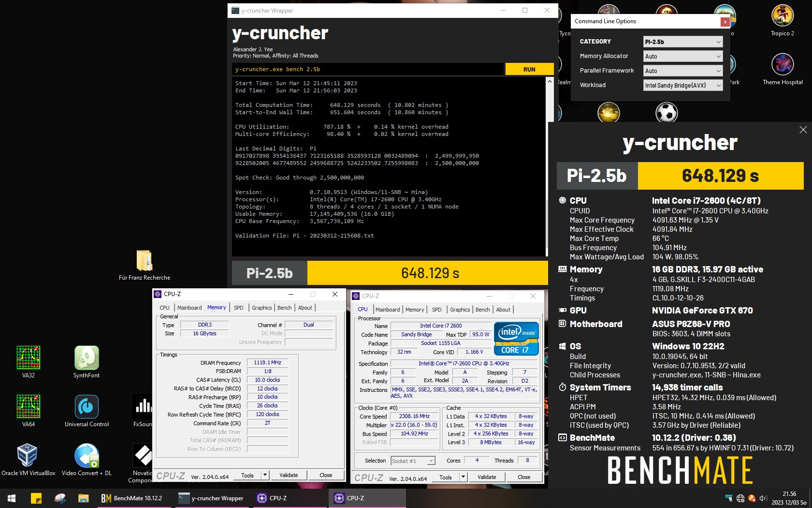Click Total Computation Time 648.129 seconds line
This screenshot has width=812, height=508.
342,105
